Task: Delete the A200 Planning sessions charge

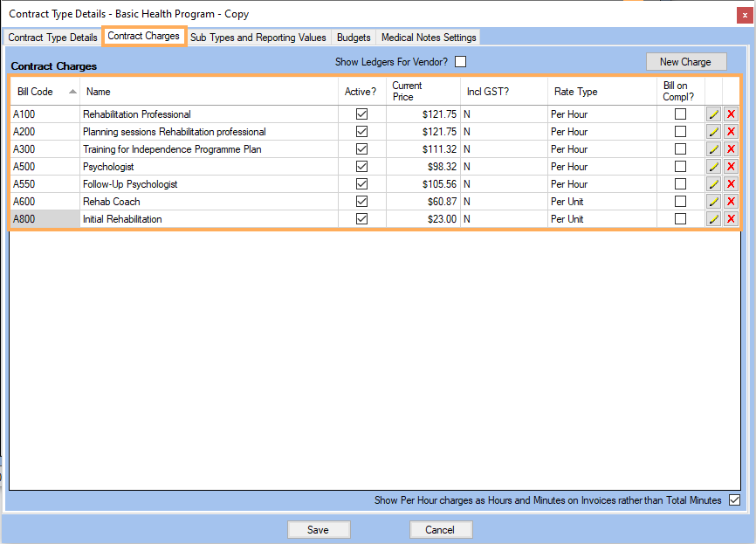Action: pos(731,132)
